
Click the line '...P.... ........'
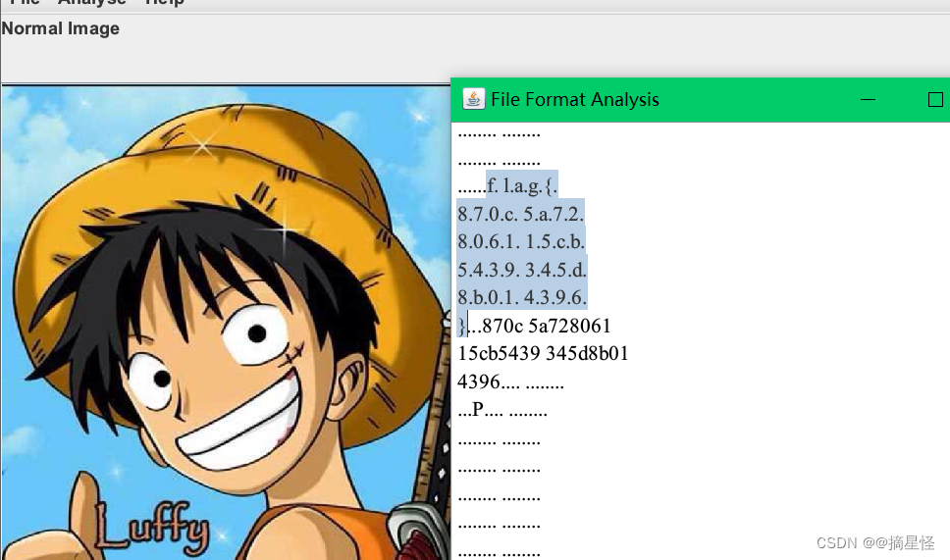[502, 410]
